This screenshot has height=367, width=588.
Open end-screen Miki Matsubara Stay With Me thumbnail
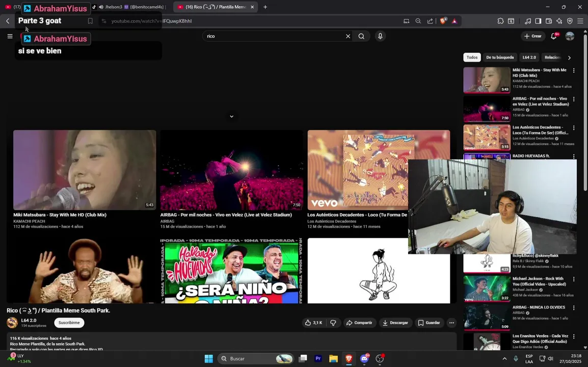tap(85, 170)
